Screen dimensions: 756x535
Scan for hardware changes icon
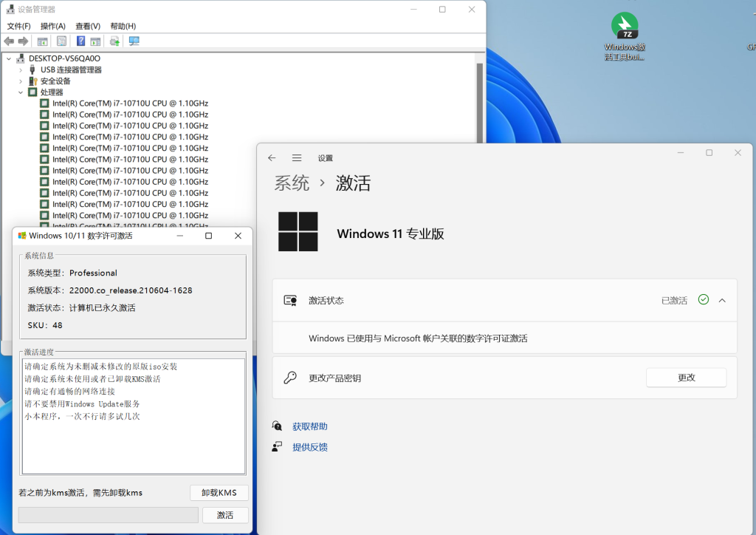pyautogui.click(x=134, y=41)
